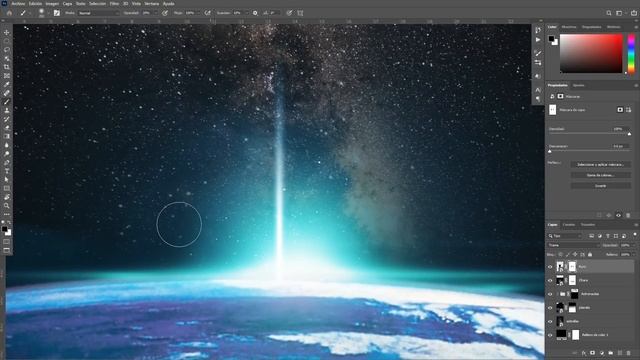
Task: Add a layer mask at Layers panel bottom
Action: 593,353
